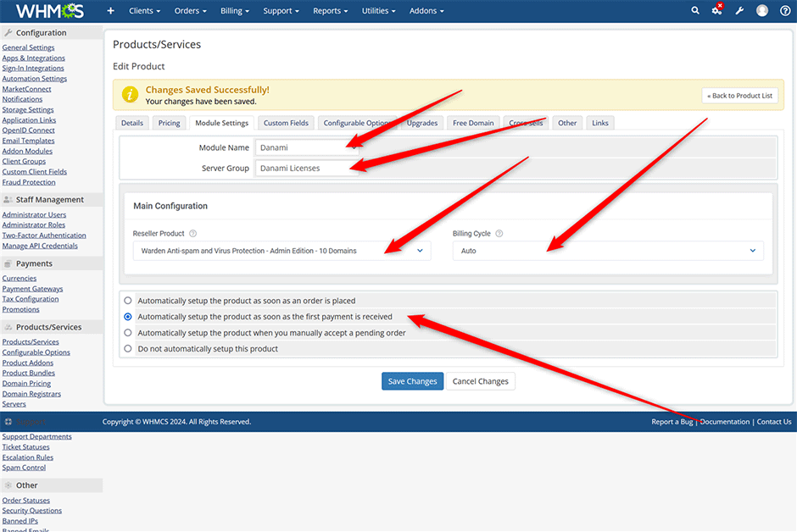Switch to the Details tab

tap(132, 123)
